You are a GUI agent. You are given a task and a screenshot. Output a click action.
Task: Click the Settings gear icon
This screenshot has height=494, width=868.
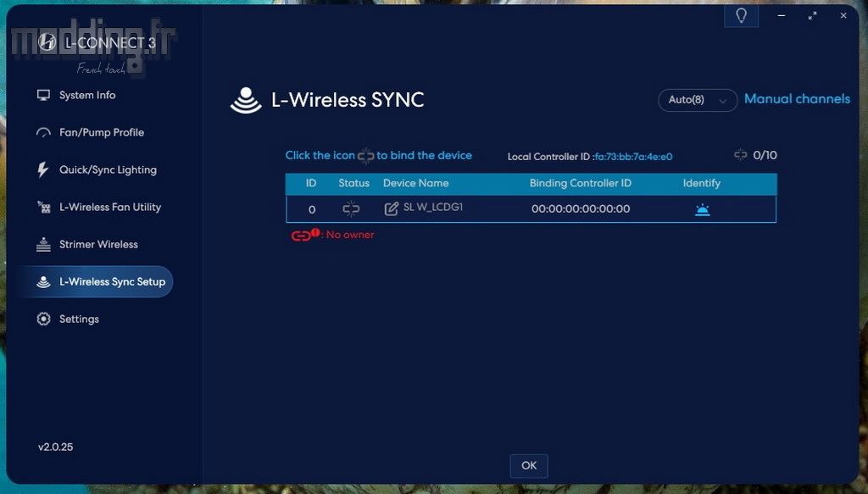(x=43, y=319)
